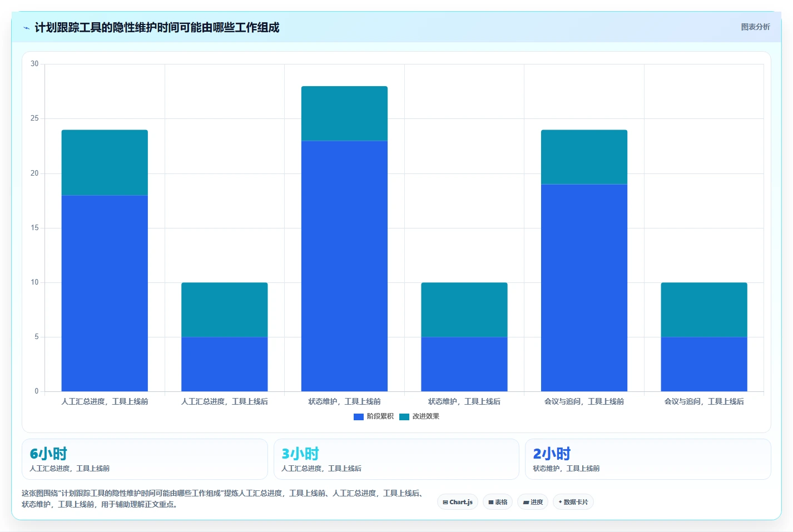Screen dimensions: 793x532
Task: Click blue segment of 状态维护，工具上线后 bar
Action: tap(464, 364)
